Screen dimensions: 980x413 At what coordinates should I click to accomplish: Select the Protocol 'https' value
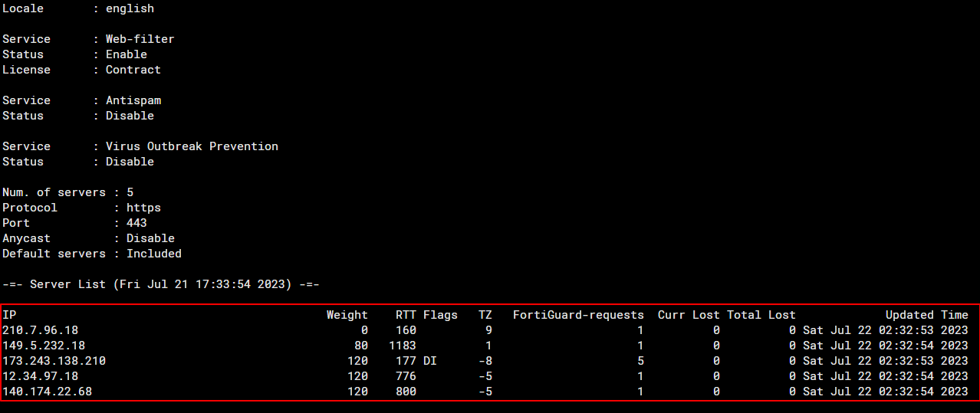coord(143,208)
